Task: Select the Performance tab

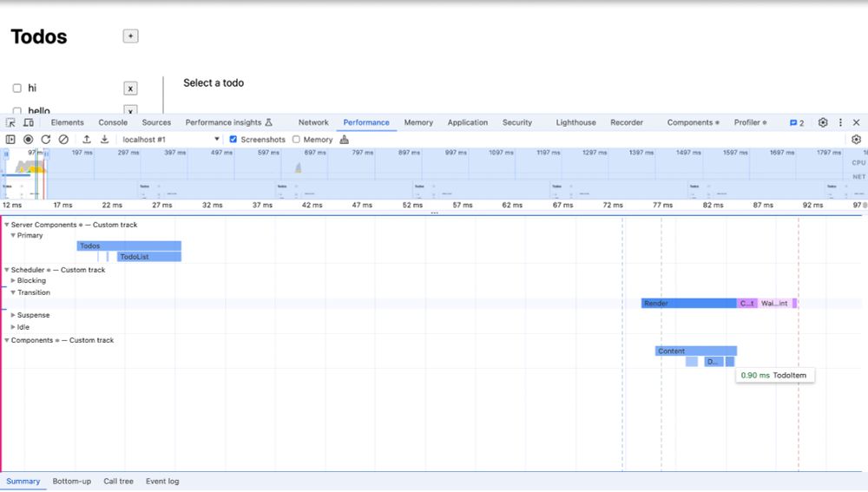Action: click(x=366, y=123)
